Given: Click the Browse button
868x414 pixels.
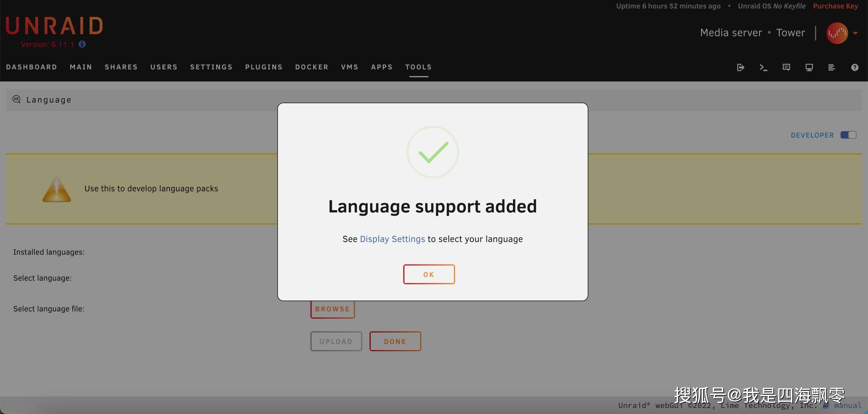Looking at the screenshot, I should point(332,309).
